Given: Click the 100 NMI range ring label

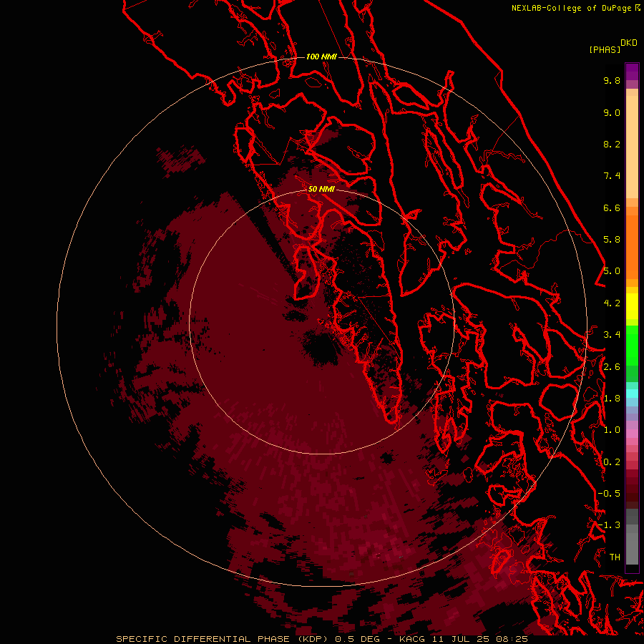Looking at the screenshot, I should (321, 57).
